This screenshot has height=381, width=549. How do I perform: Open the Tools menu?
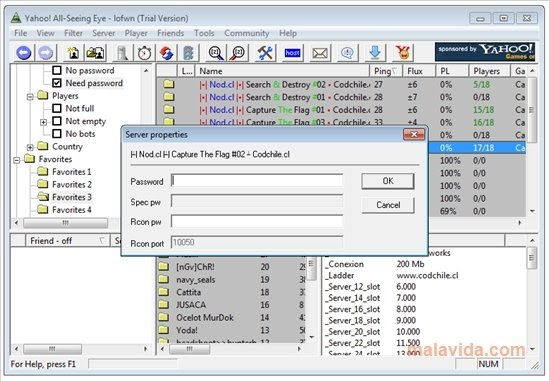coord(204,33)
